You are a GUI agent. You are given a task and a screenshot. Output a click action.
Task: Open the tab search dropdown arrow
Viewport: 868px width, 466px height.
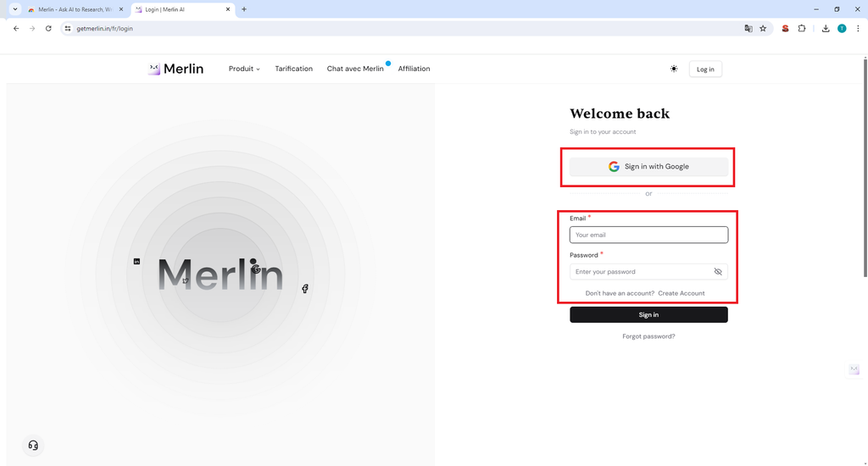pyautogui.click(x=15, y=9)
